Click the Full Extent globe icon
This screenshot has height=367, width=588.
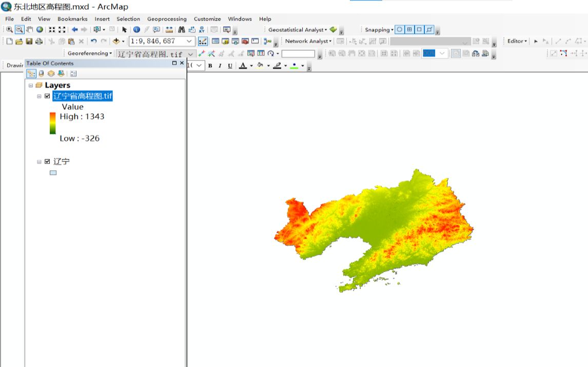click(x=40, y=30)
